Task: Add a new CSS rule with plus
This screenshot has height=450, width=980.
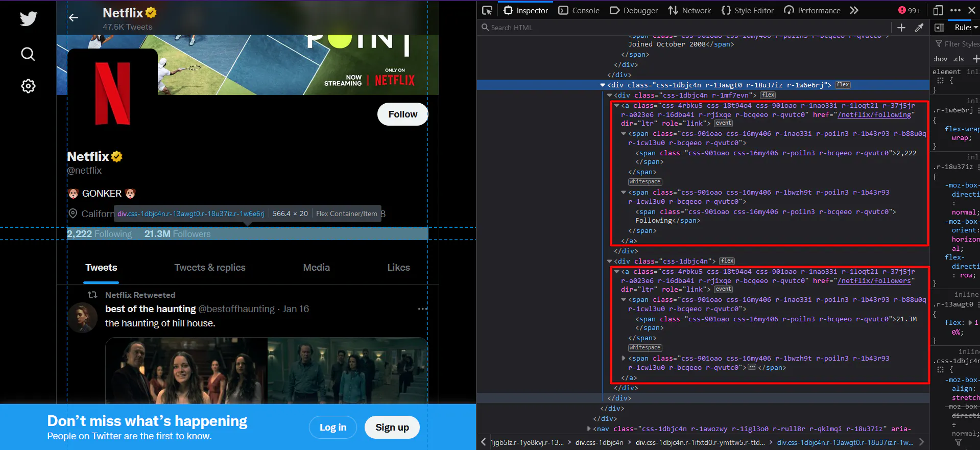Action: click(x=976, y=59)
